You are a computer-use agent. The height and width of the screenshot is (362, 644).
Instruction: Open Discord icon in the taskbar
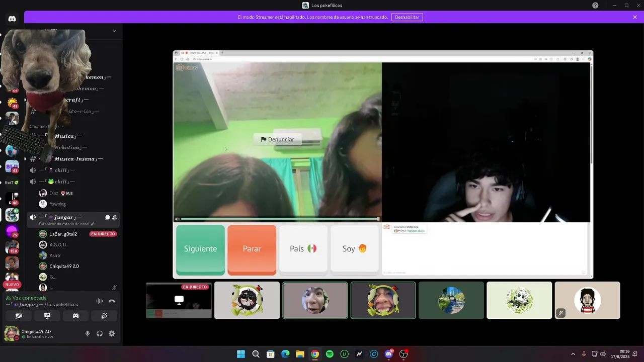coord(388,354)
